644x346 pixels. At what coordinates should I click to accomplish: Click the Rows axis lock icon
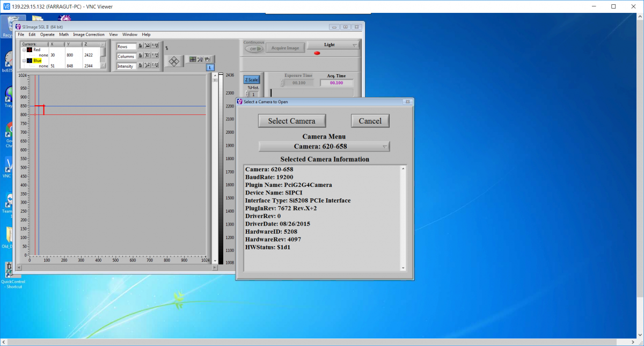pos(140,46)
